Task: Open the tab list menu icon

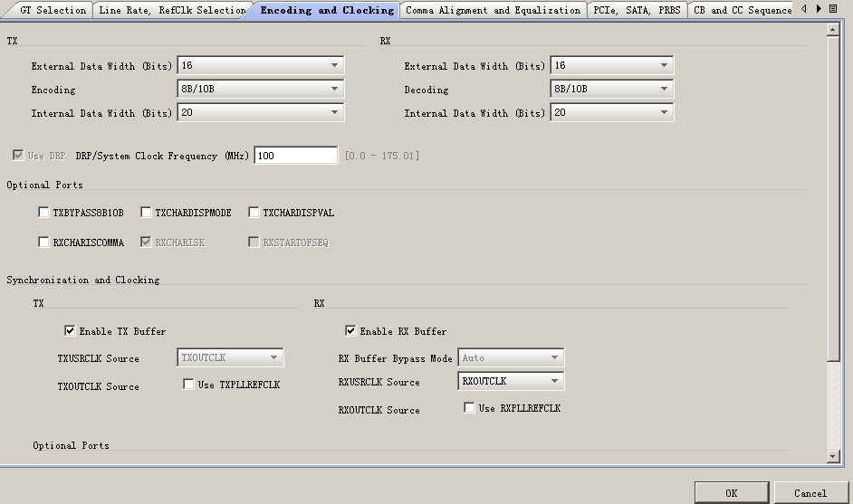Action: 833,9
